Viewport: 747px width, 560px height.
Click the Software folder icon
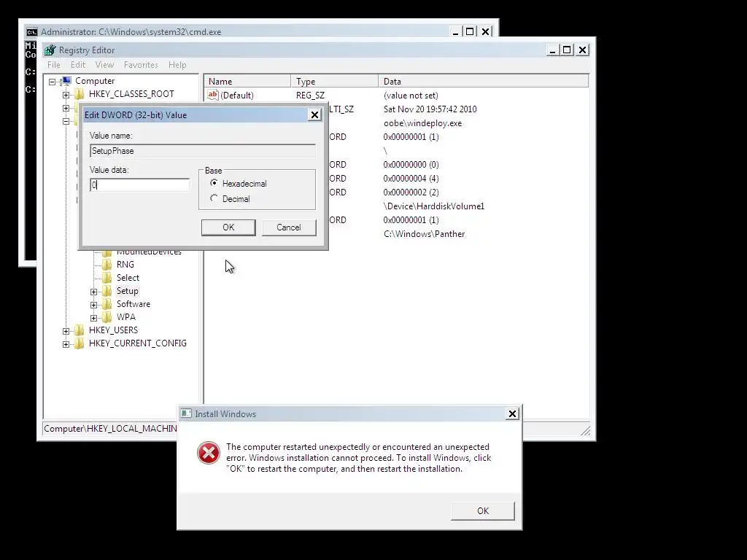tap(107, 304)
